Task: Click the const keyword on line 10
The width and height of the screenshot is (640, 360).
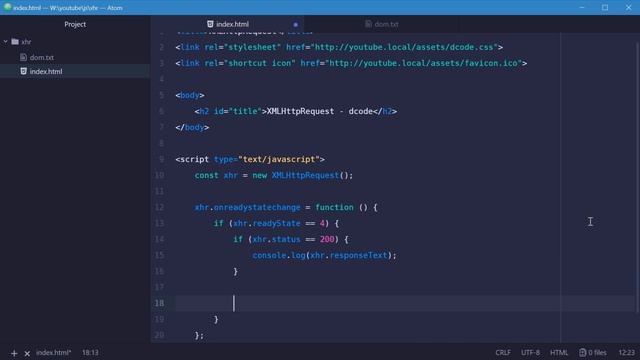Action: (x=207, y=176)
